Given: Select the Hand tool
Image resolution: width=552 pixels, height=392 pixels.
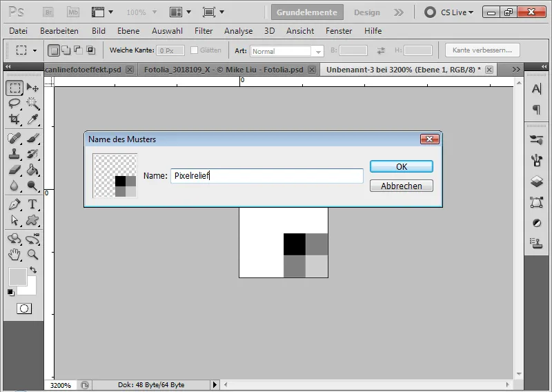Looking at the screenshot, I should [x=14, y=254].
